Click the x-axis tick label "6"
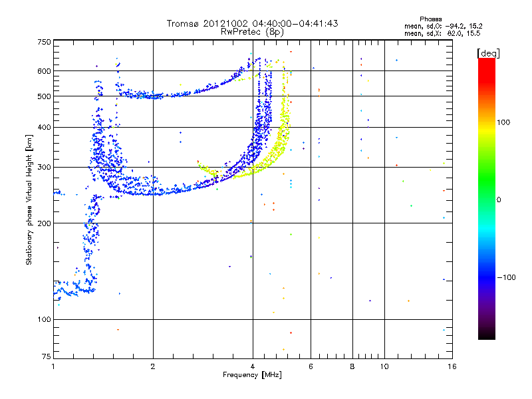The image size is (532, 399). click(311, 366)
